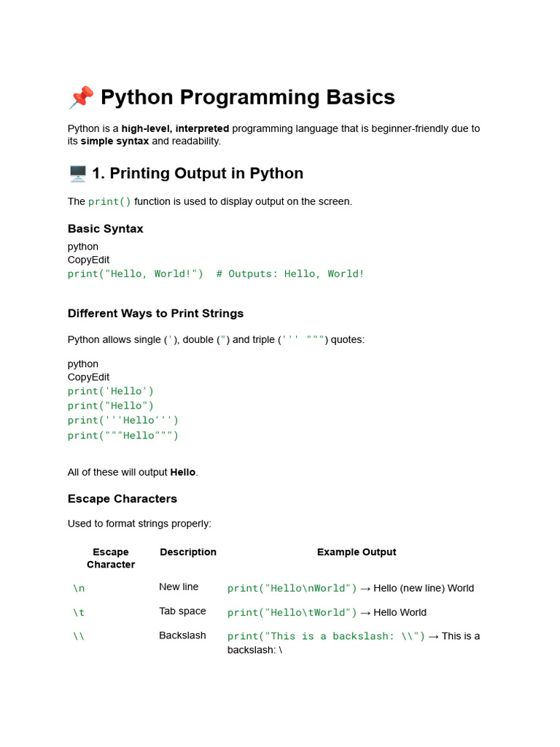Click the code line print("Hello")
Viewport: 560px width, 747px height.
111,406
